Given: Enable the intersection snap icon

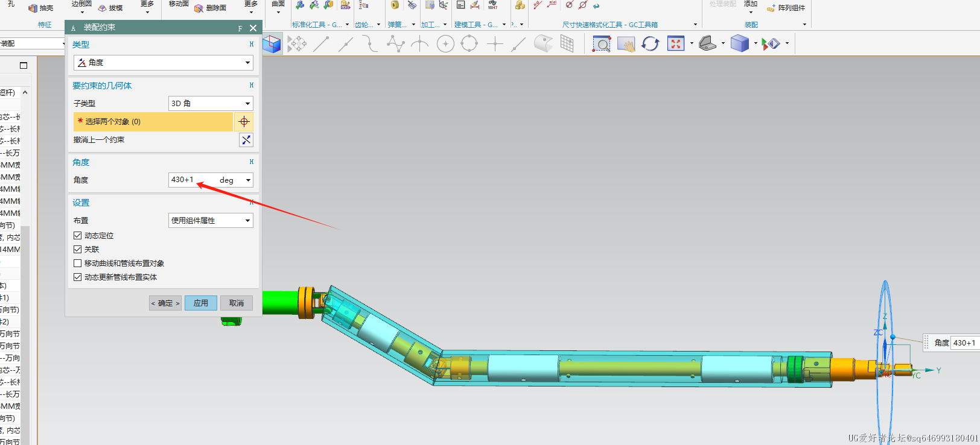Looking at the screenshot, I should 419,43.
